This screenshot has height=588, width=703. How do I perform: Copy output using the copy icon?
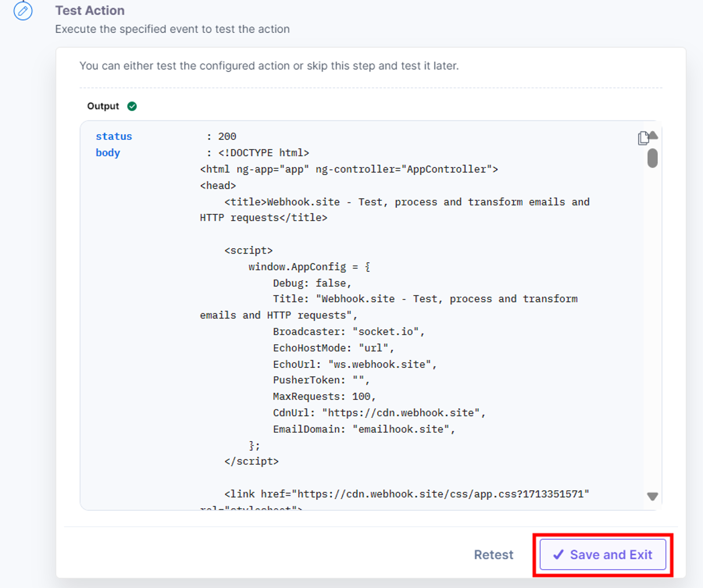[x=643, y=138]
